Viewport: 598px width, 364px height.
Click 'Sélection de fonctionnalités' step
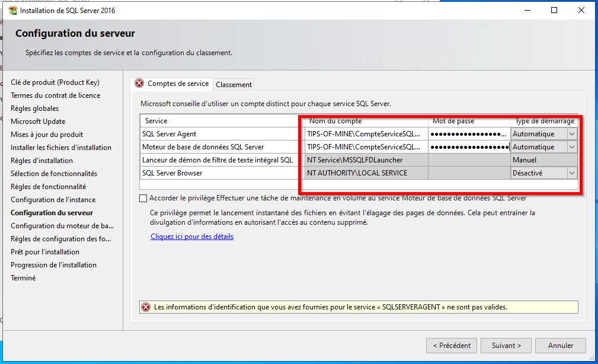pos(54,174)
